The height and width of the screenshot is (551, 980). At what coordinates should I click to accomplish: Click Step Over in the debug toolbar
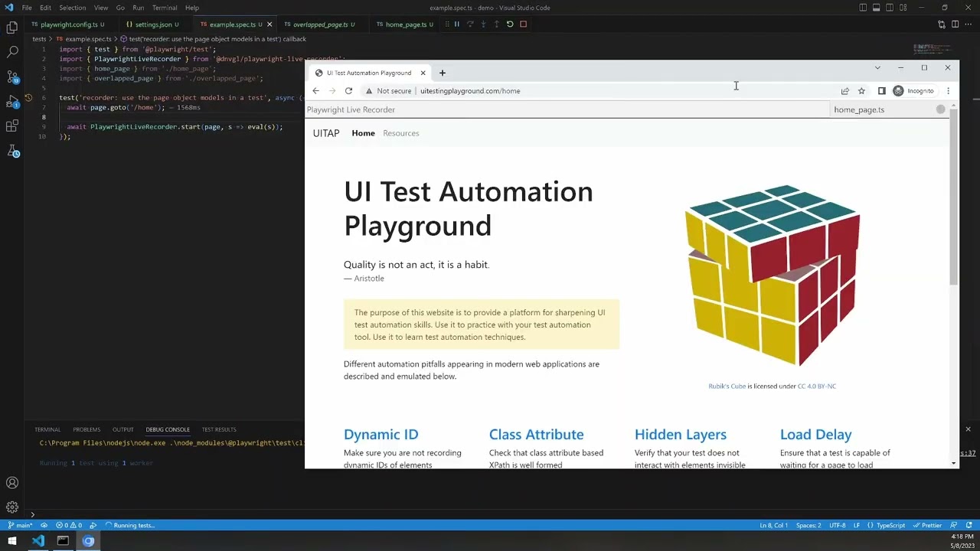(x=470, y=24)
